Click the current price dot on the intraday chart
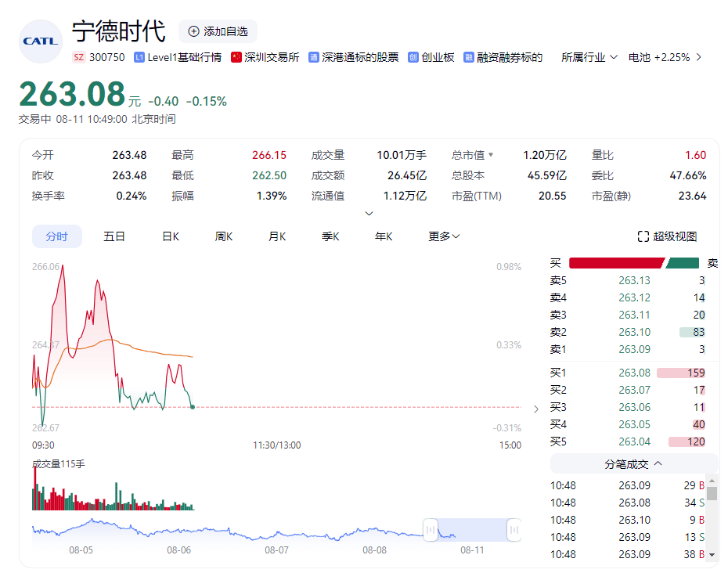This screenshot has width=728, height=573. point(193,407)
